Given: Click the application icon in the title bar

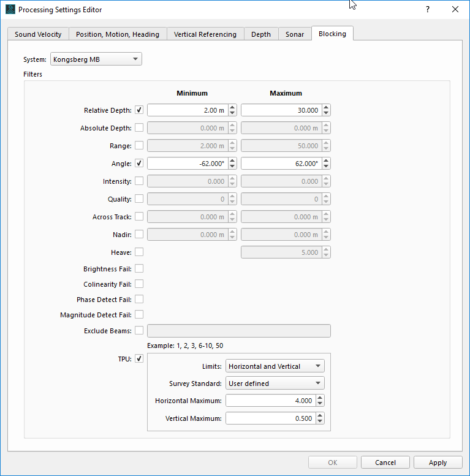Looking at the screenshot, I should pyautogui.click(x=10, y=10).
